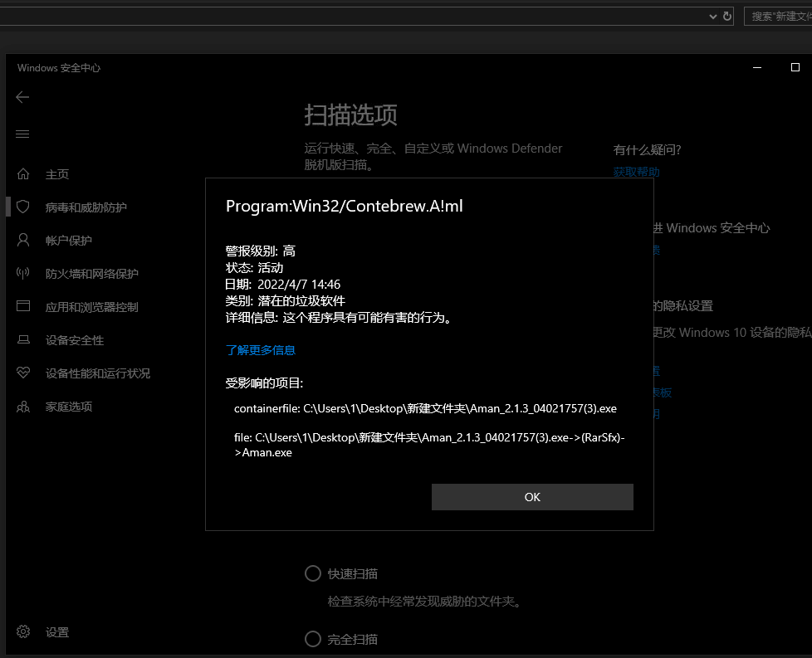The height and width of the screenshot is (658, 812).
Task: Expand the Explorer address history dropdown
Action: (x=713, y=17)
